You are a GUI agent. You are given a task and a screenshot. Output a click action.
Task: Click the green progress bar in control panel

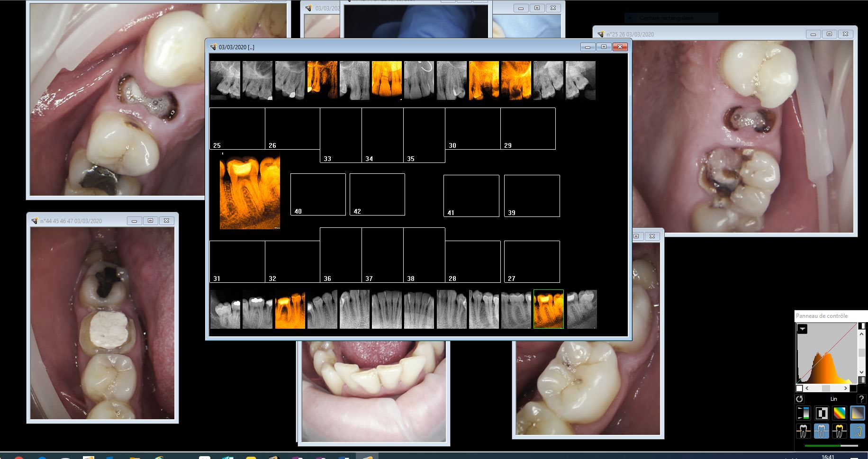[x=822, y=445]
